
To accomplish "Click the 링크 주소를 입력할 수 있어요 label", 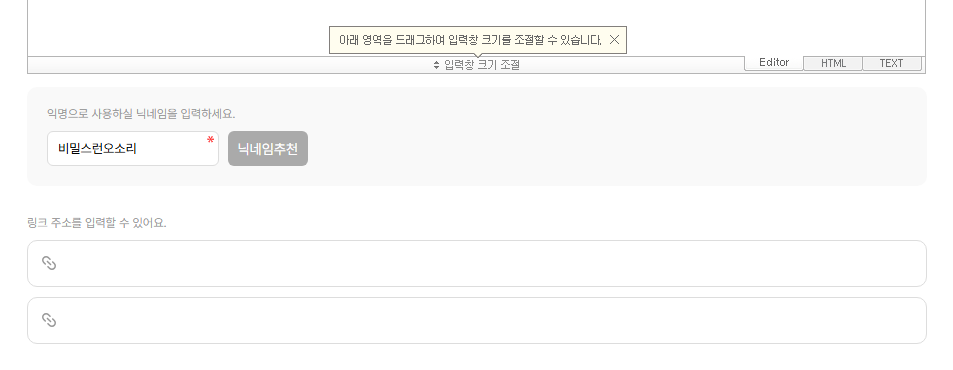I will (x=97, y=223).
